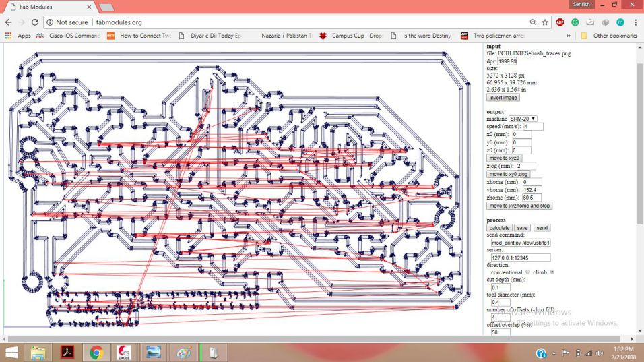Edit the zjog (mm) field

click(526, 166)
